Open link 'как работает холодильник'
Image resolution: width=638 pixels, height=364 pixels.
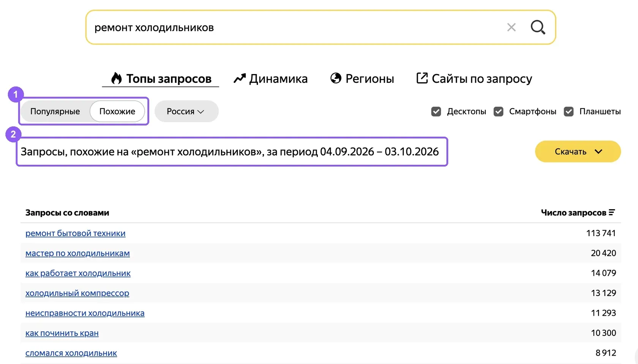78,273
